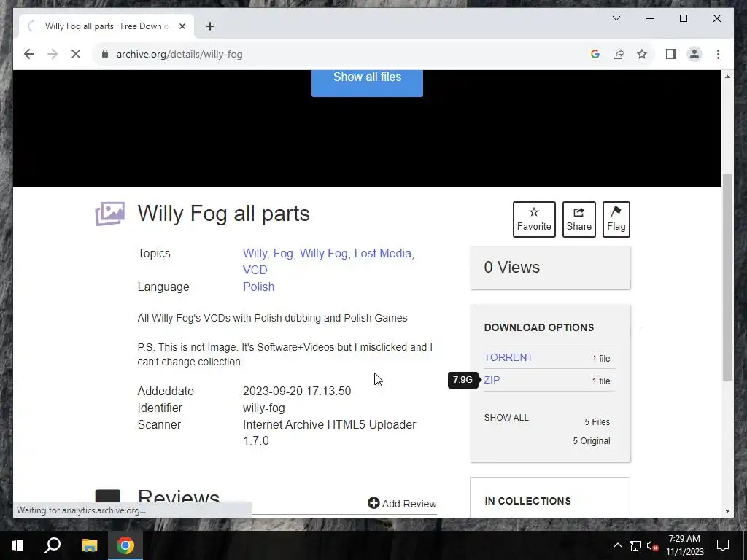Image resolution: width=747 pixels, height=560 pixels.
Task: Click the Chrome taskbar icon
Action: click(125, 545)
